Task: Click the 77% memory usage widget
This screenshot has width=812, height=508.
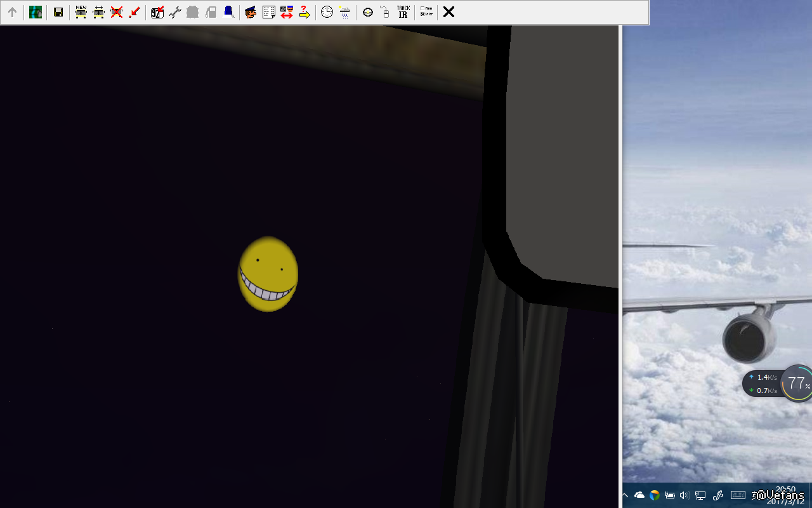Action: click(x=797, y=384)
